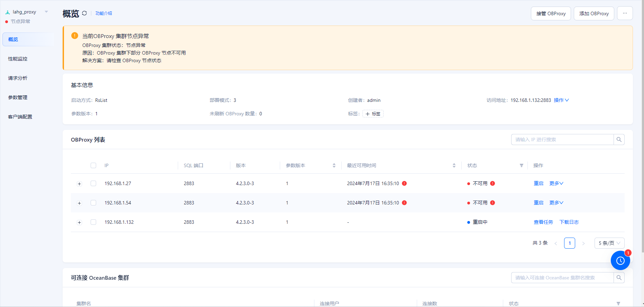This screenshot has height=307, width=644.
Task: Open the 功能介绍 link
Action: tap(104, 13)
